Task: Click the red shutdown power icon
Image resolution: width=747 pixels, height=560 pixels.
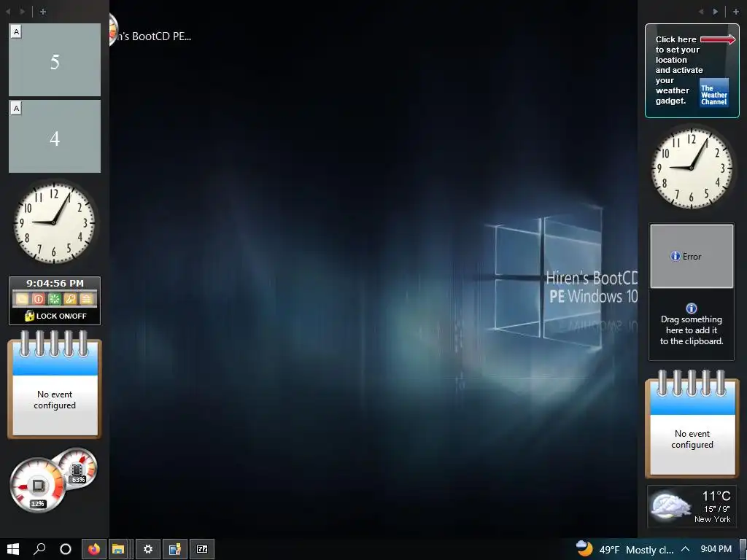Action: tap(39, 299)
